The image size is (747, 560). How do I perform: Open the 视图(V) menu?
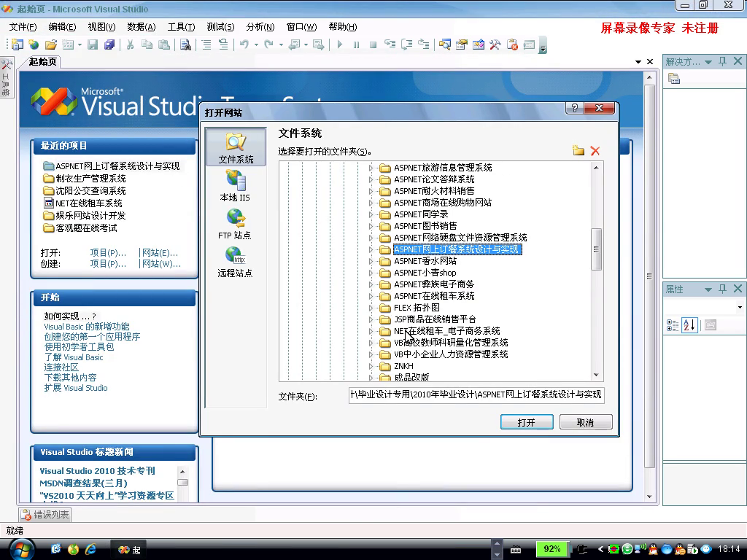pos(101,27)
